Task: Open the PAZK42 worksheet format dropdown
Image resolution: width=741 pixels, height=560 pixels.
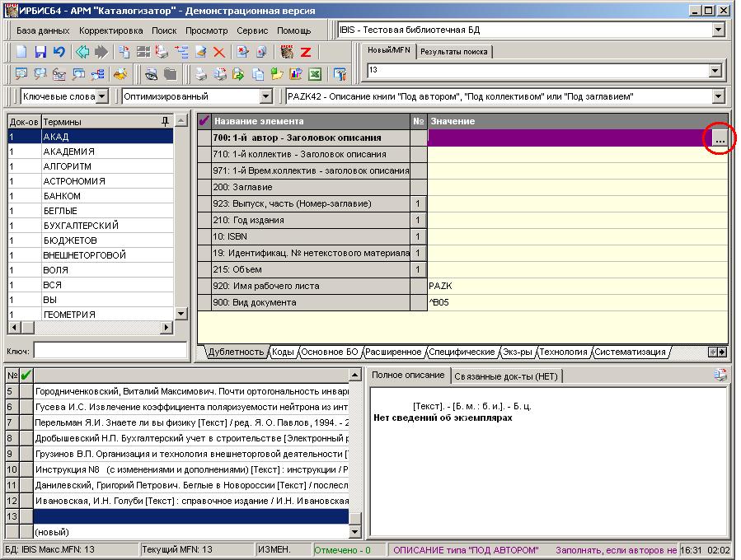Action: [x=718, y=96]
